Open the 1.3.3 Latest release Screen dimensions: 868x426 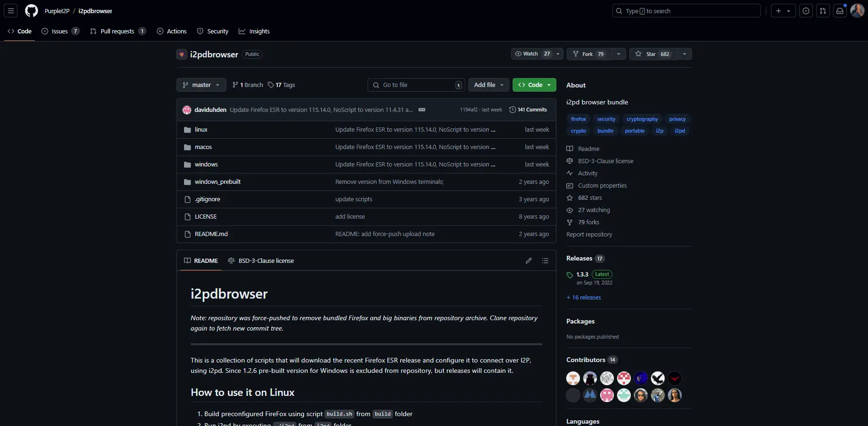point(589,278)
